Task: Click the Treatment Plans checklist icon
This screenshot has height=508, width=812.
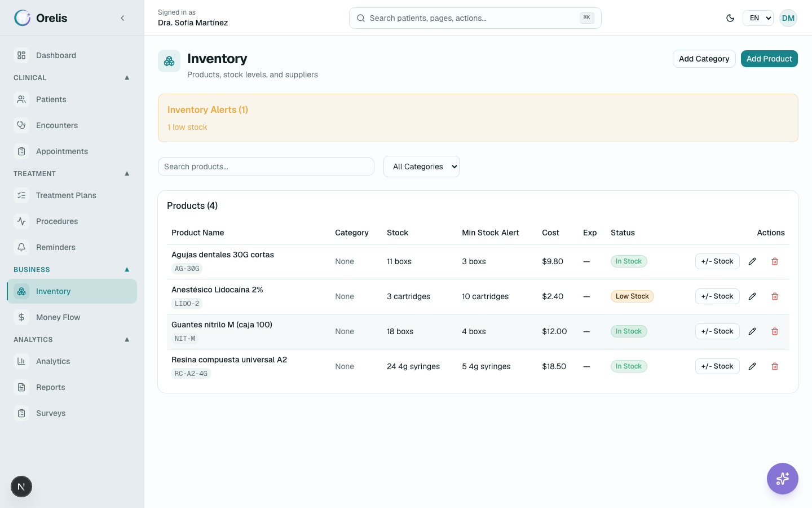Action: click(21, 195)
